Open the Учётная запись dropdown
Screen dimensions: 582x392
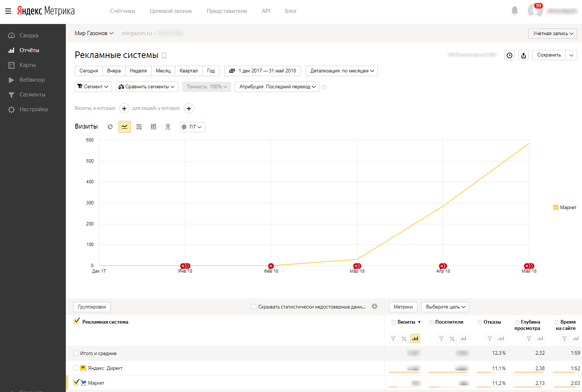tap(553, 34)
